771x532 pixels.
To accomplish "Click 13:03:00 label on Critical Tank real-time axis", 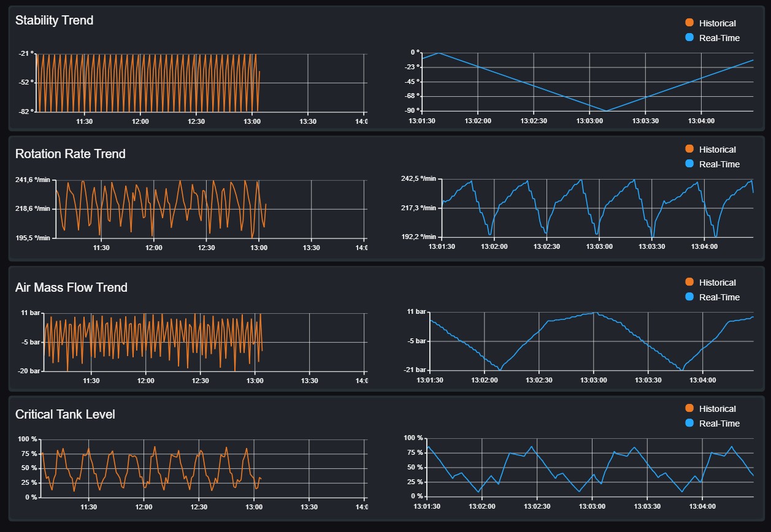I will 593,507.
